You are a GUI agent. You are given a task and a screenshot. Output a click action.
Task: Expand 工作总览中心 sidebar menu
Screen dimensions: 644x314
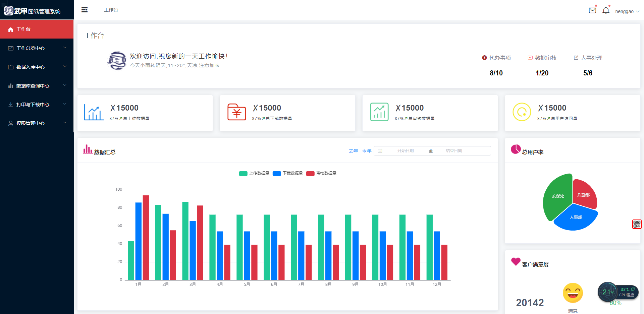pyautogui.click(x=37, y=48)
